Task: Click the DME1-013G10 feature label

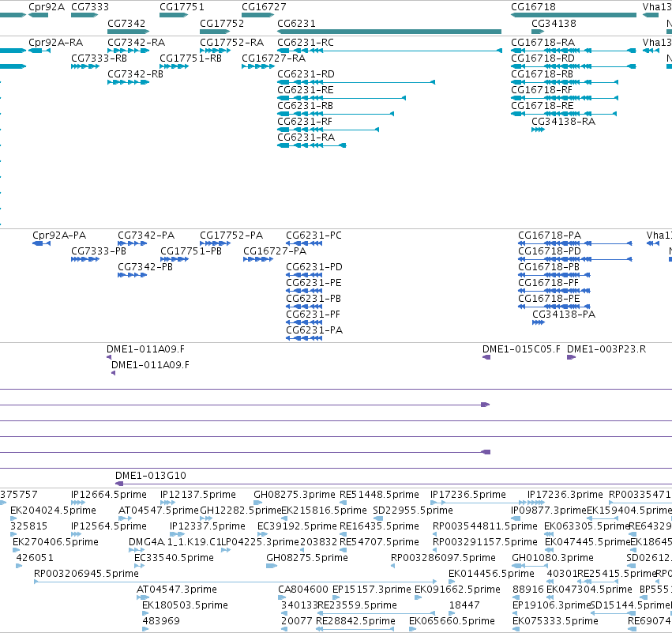Action: point(150,476)
